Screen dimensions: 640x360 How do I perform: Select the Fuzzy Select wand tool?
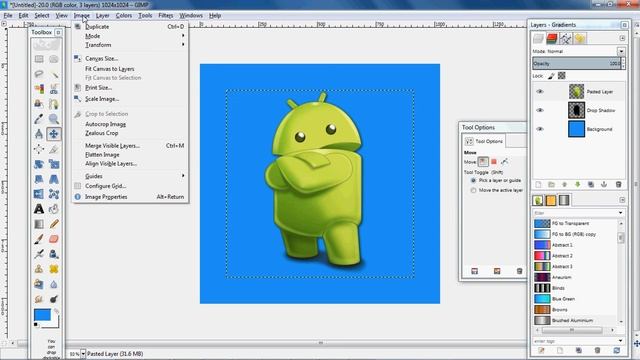(x=53, y=74)
